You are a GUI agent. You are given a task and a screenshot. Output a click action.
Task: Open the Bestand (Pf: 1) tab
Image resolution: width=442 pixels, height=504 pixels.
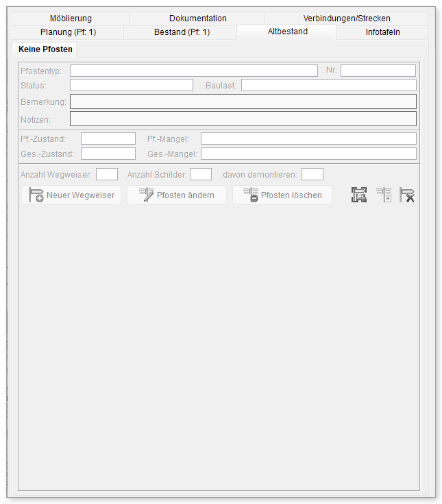click(x=182, y=32)
